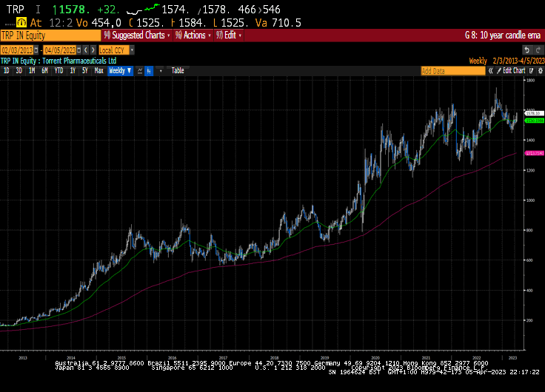Click the end date field 04/05/2023
The height and width of the screenshot is (392, 545).
pyautogui.click(x=60, y=50)
